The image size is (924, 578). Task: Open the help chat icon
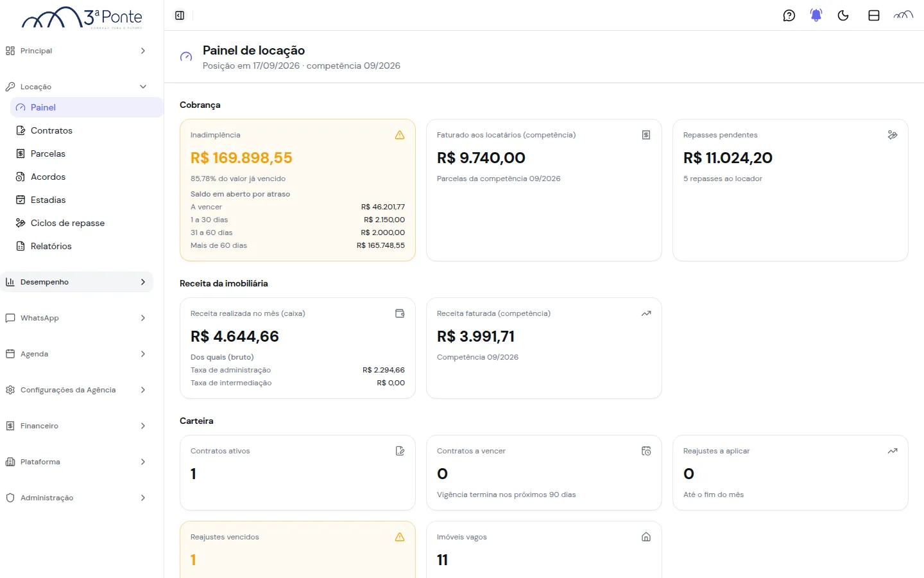[x=789, y=15]
